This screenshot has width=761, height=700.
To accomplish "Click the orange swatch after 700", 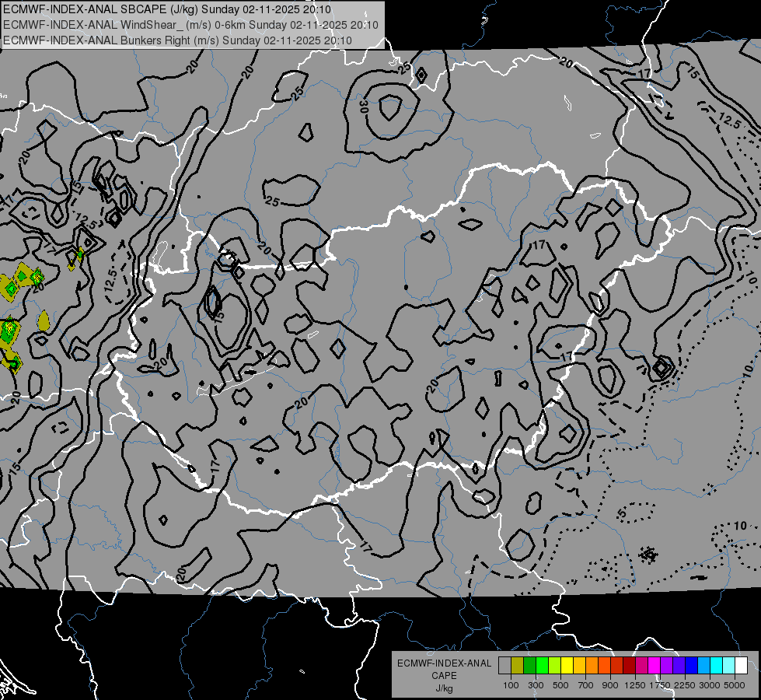I will click(592, 666).
